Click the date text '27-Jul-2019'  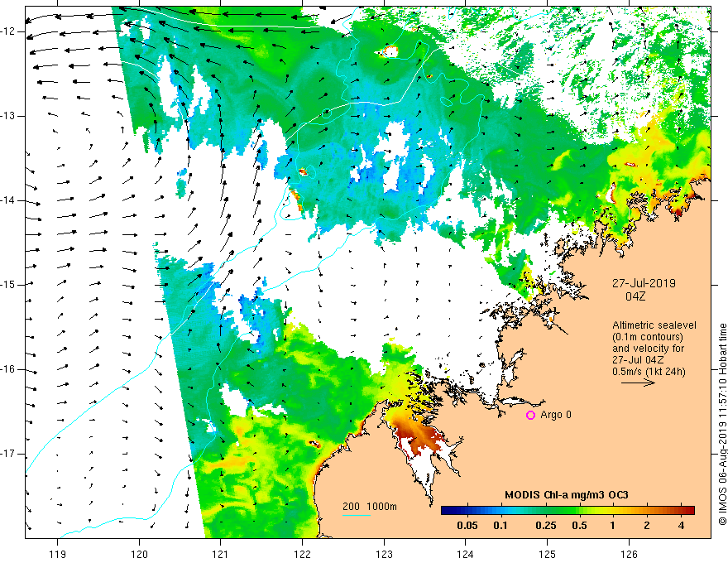click(644, 283)
